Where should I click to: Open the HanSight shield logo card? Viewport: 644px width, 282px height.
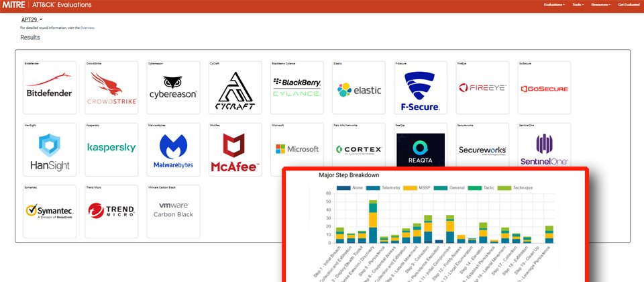coord(50,150)
